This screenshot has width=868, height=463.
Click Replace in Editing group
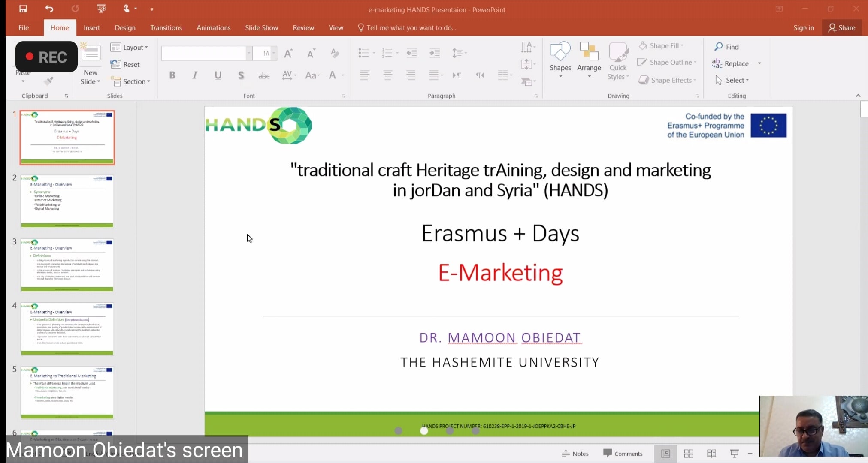tap(730, 63)
